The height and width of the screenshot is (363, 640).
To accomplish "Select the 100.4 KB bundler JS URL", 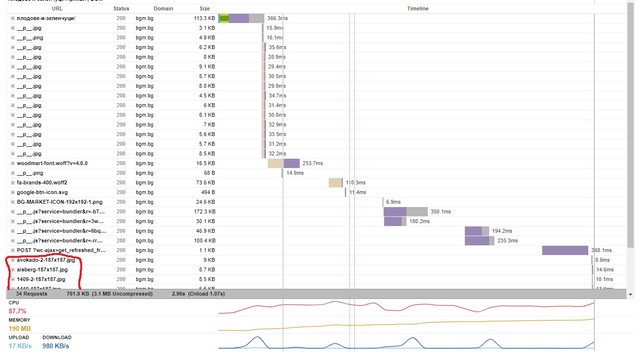I will [x=60, y=241].
